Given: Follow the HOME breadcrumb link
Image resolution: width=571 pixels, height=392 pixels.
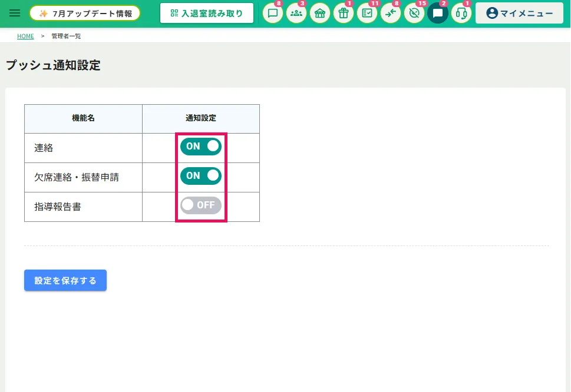Looking at the screenshot, I should point(25,36).
